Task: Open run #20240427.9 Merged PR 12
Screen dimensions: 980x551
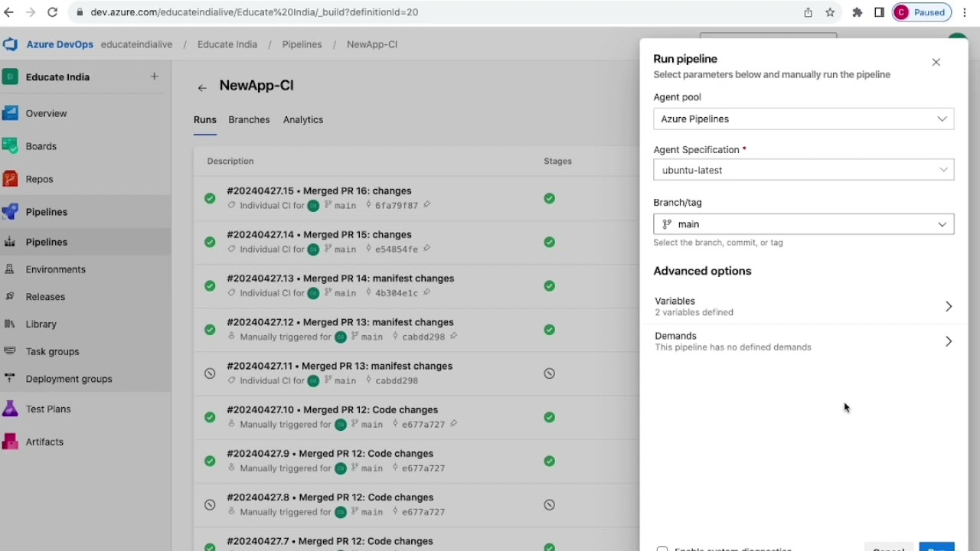Action: [x=330, y=454]
